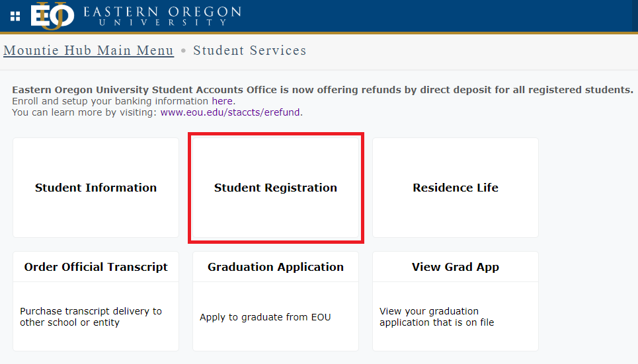Click the "View your graduation application" description
Viewport: 638px width, 364px height.
pos(436,316)
